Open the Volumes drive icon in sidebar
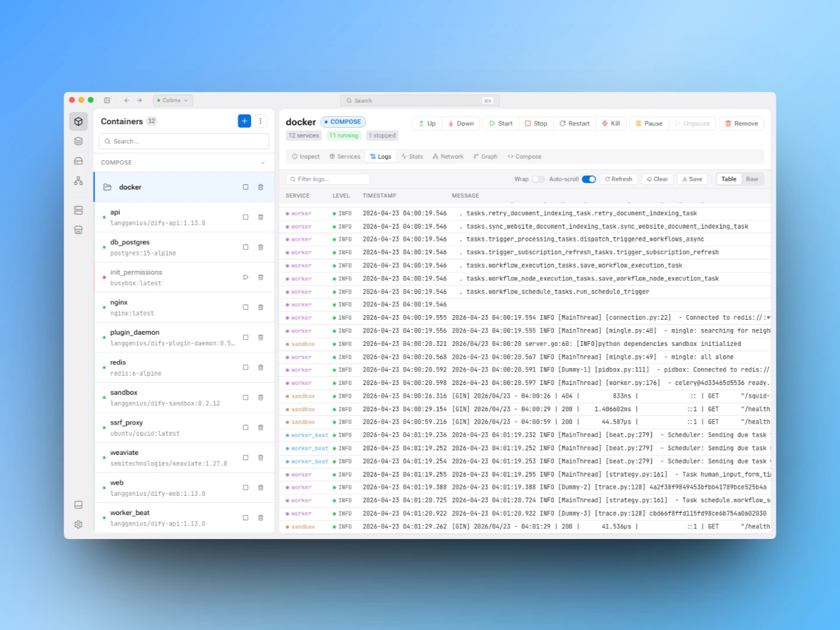 (x=78, y=161)
